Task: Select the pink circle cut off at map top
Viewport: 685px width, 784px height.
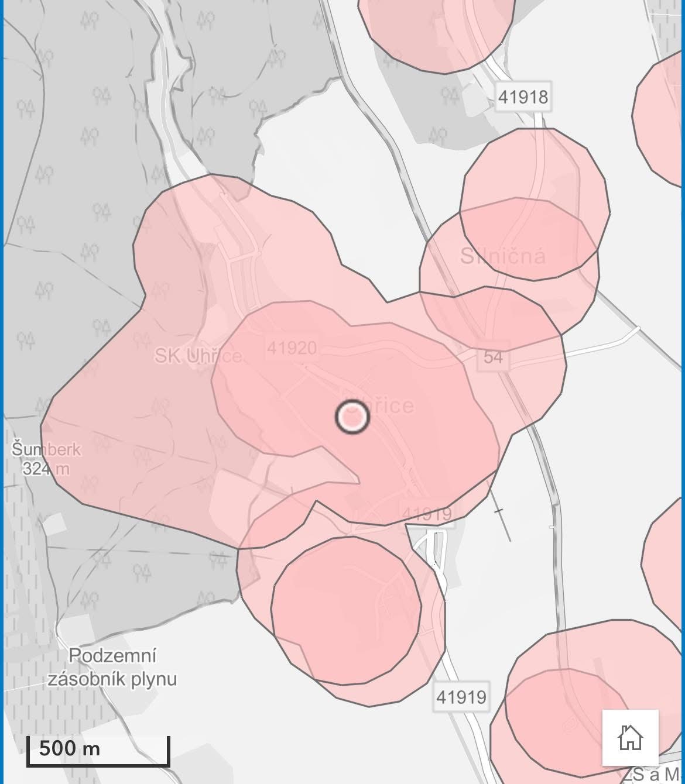Action: (x=436, y=32)
